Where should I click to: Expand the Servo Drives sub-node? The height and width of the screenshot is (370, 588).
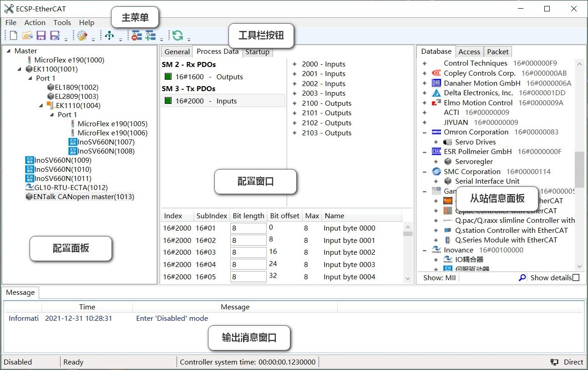click(x=436, y=142)
